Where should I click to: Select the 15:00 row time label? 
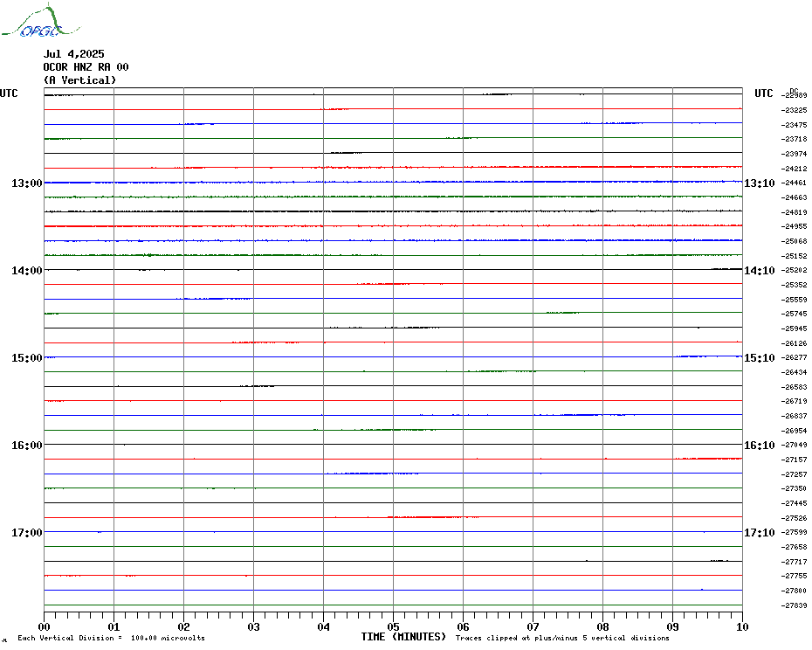[27, 357]
